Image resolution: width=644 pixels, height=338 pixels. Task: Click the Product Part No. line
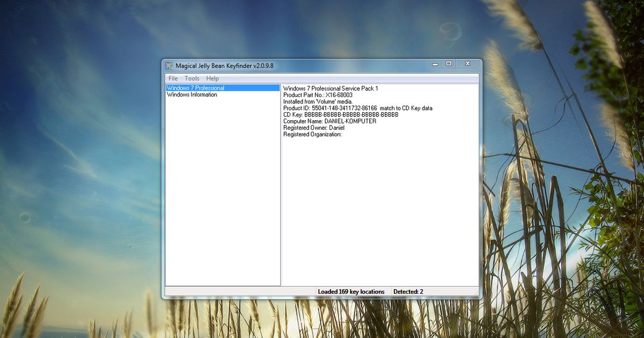(318, 95)
